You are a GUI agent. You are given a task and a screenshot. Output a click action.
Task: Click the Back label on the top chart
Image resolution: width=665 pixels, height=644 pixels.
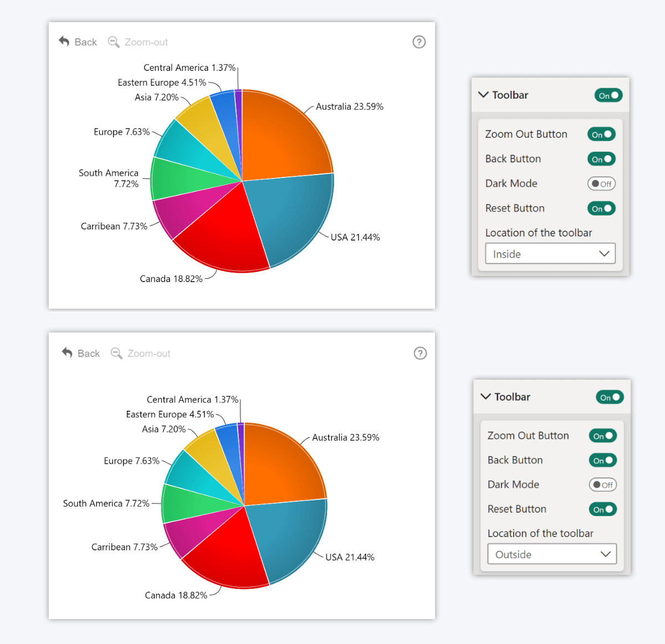[85, 42]
